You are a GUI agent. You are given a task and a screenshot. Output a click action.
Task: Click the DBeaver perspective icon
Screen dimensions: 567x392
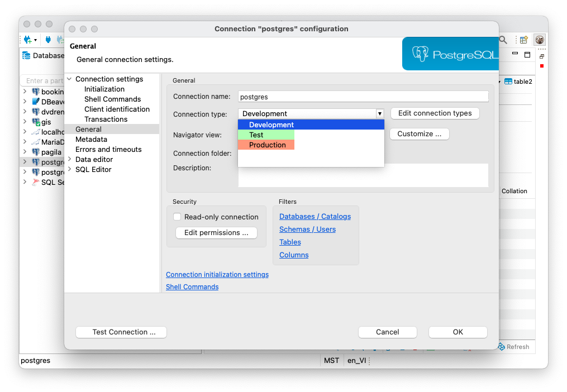pyautogui.click(x=540, y=40)
